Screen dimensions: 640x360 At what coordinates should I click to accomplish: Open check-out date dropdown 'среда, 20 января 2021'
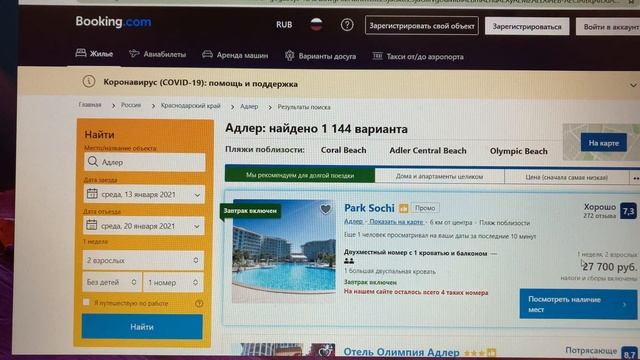click(x=144, y=226)
